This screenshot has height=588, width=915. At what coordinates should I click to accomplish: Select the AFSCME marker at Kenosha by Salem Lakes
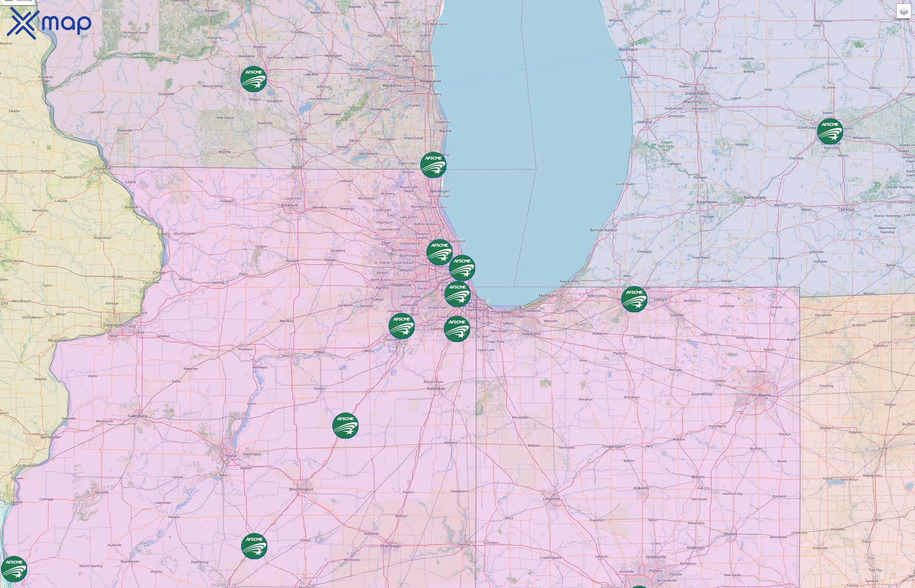point(433,165)
